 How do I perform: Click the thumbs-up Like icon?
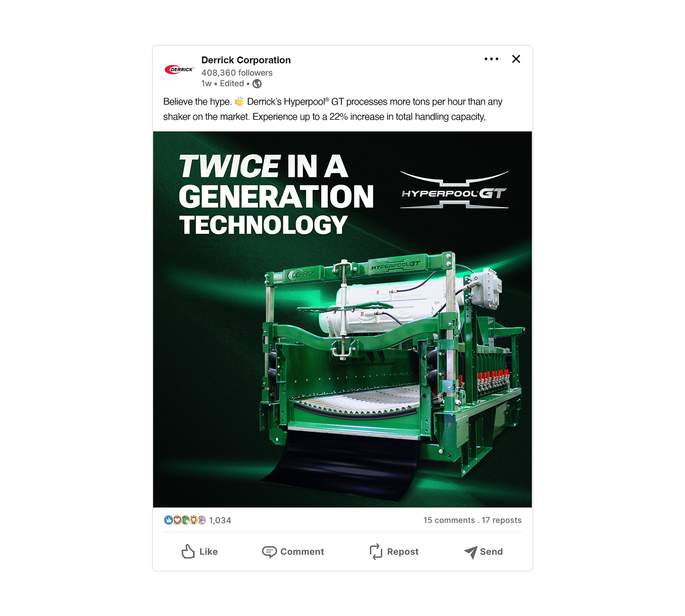point(188,551)
